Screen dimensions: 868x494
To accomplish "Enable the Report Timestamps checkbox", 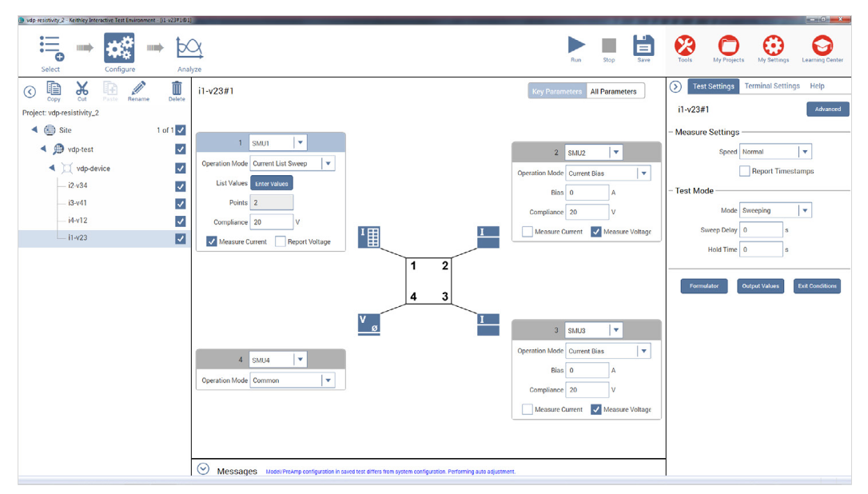I will (x=744, y=171).
